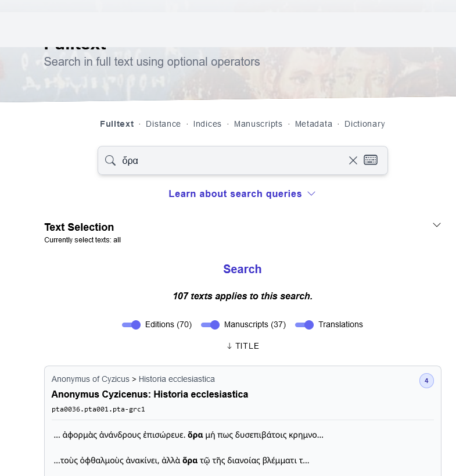This screenshot has height=476, width=456.
Task: Click into the ὅρα search field
Action: point(232,160)
